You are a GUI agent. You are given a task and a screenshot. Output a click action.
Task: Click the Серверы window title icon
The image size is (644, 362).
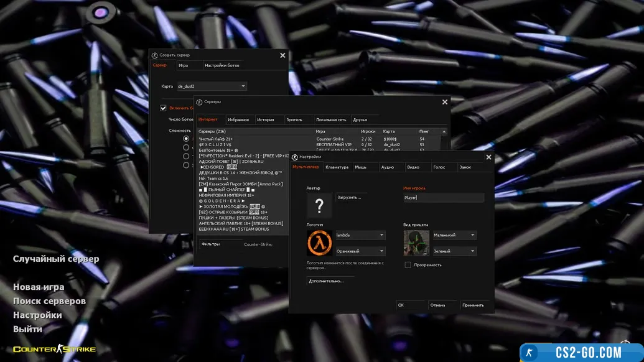pos(200,101)
